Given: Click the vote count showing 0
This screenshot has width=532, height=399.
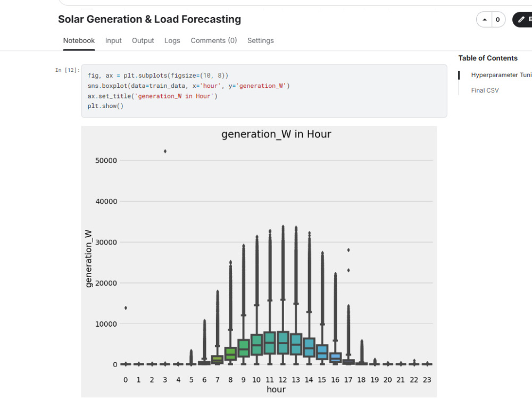Looking at the screenshot, I should 498,20.
